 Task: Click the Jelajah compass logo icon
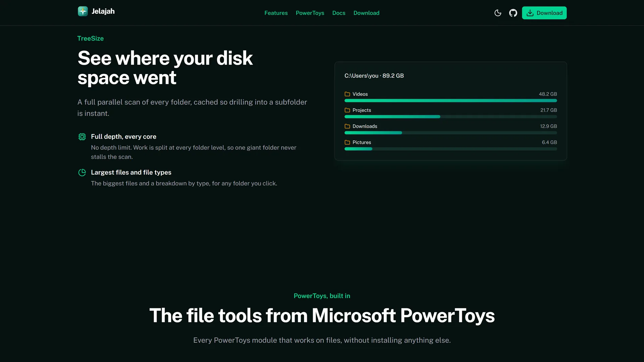click(x=83, y=11)
